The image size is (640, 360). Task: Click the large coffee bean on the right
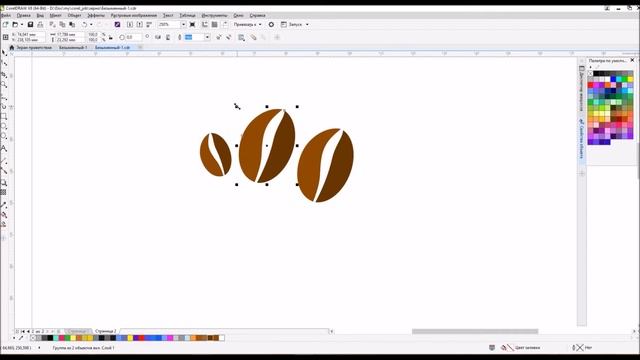(x=326, y=165)
